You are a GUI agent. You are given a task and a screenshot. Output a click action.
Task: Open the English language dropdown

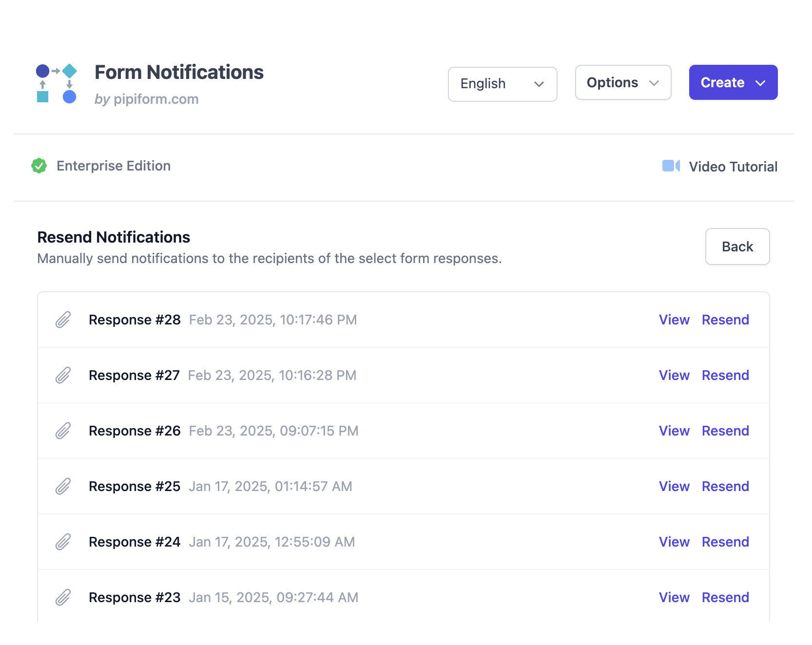[502, 84]
